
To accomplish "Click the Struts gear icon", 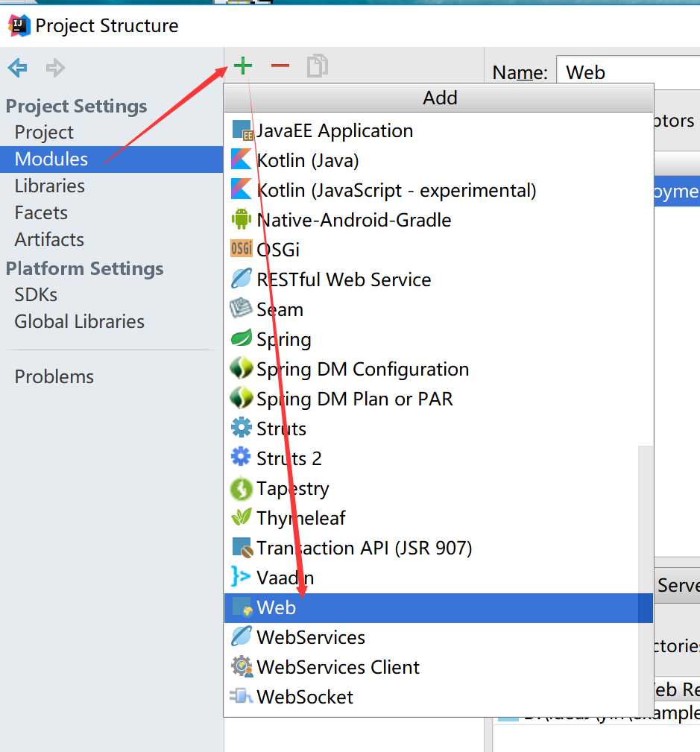I will point(242,427).
